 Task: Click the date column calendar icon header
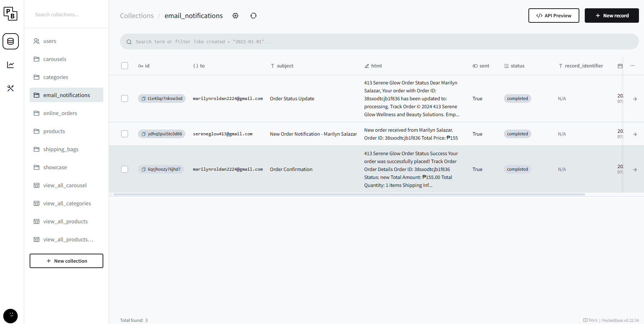[x=620, y=66]
